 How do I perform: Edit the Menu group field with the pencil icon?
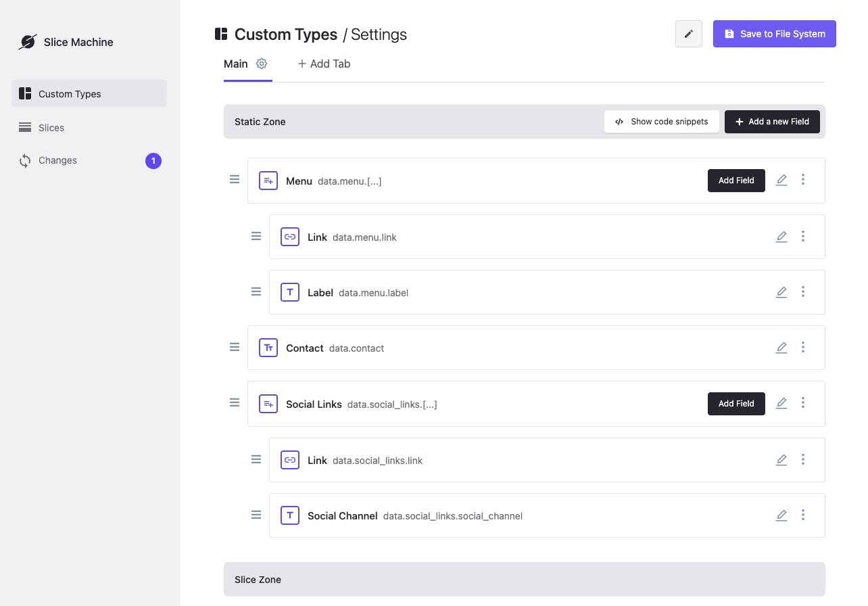[x=781, y=179]
